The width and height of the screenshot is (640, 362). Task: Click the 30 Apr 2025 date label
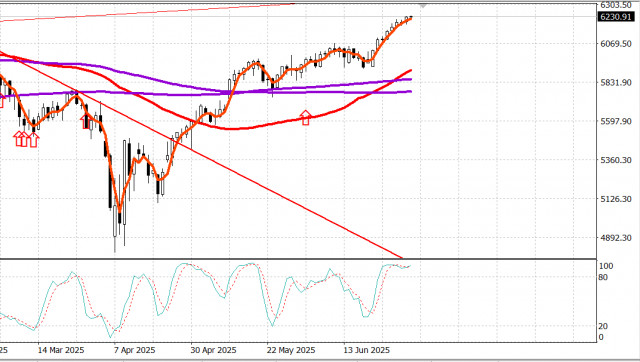pyautogui.click(x=213, y=350)
